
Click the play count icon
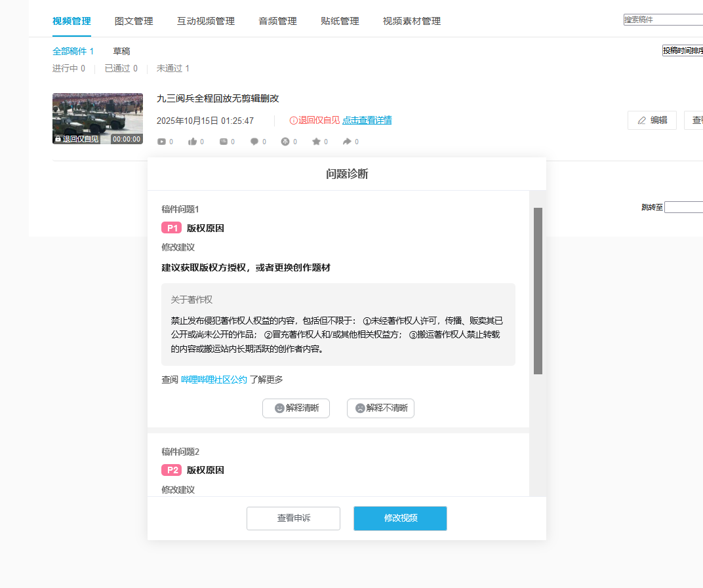pyautogui.click(x=162, y=142)
